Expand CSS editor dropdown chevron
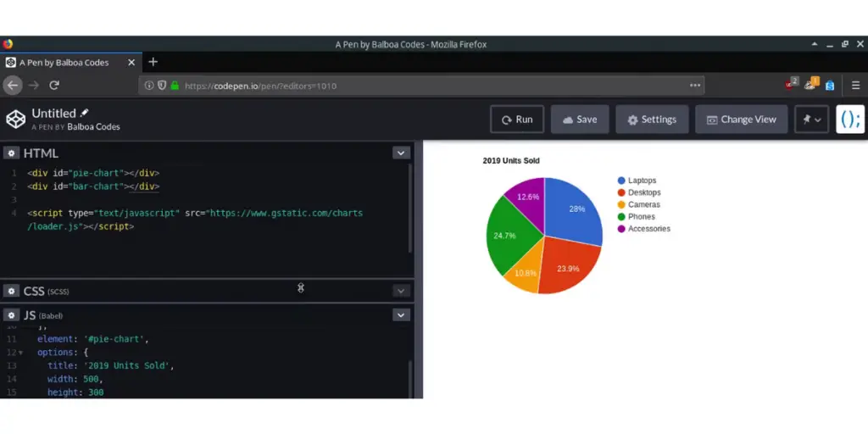868x434 pixels. [401, 292]
